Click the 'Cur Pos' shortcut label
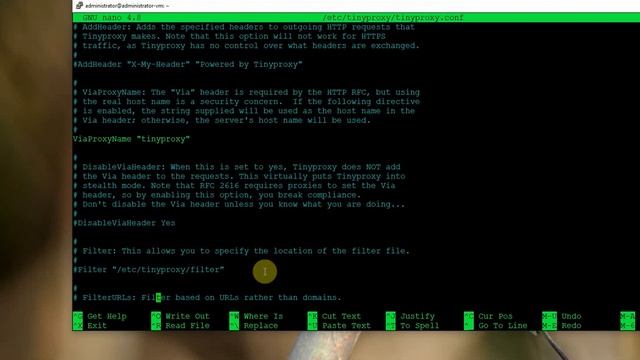Image resolution: width=640 pixels, height=360 pixels. coord(496,316)
